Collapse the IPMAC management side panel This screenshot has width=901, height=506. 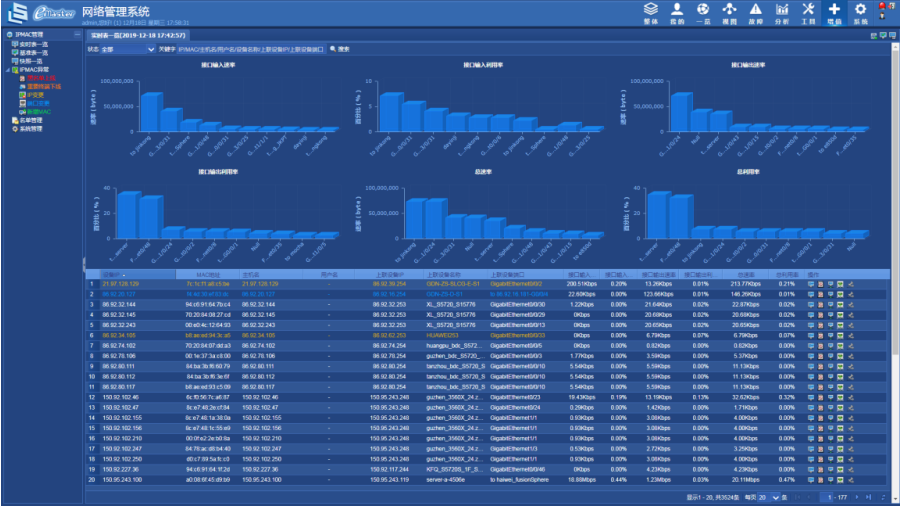77,35
